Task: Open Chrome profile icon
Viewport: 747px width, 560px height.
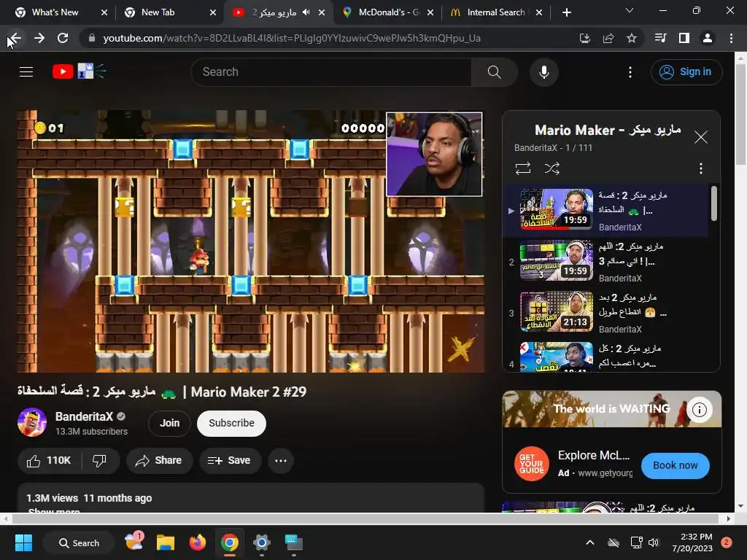Action: 708,38
